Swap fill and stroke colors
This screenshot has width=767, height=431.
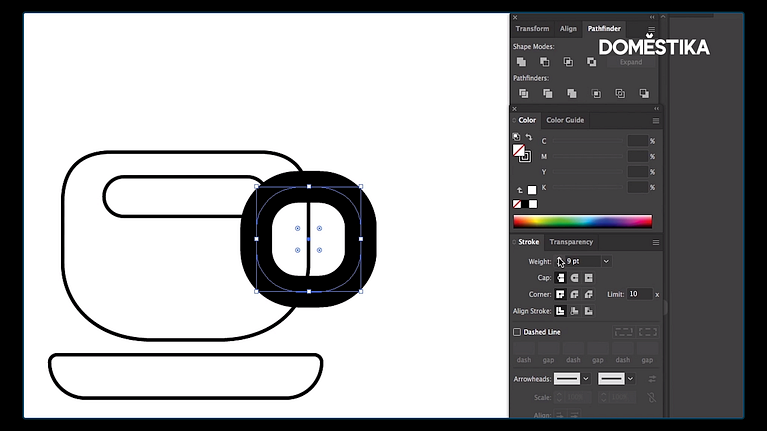(528, 137)
